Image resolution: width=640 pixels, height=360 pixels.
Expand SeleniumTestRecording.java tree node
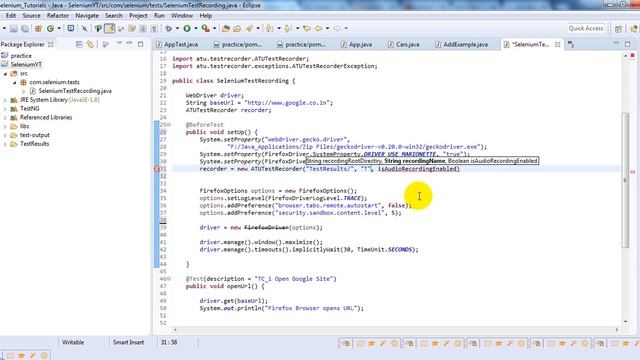(x=24, y=91)
